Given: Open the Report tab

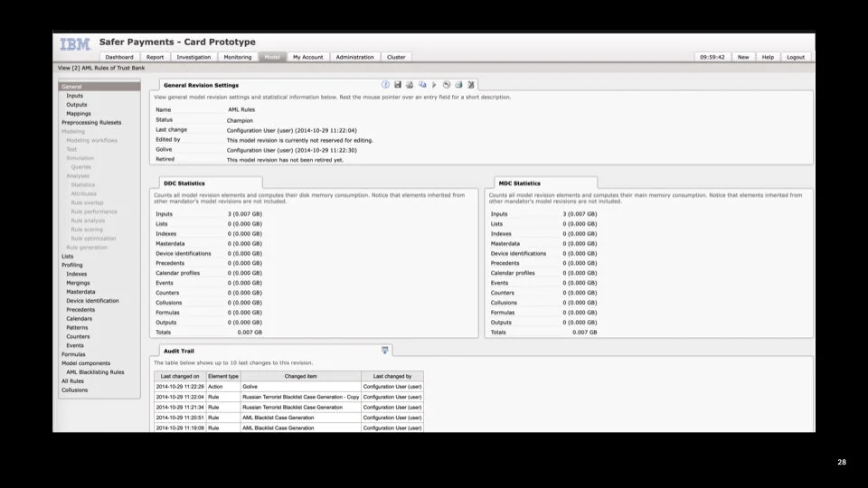Looking at the screenshot, I should click(155, 57).
